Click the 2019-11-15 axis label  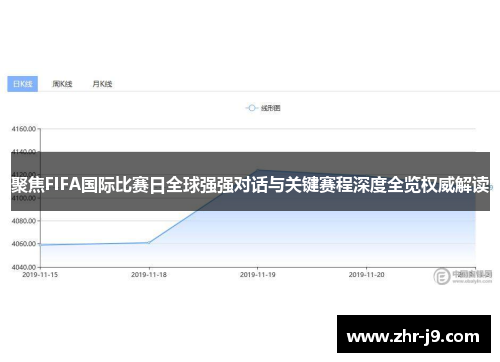pyautogui.click(x=40, y=275)
